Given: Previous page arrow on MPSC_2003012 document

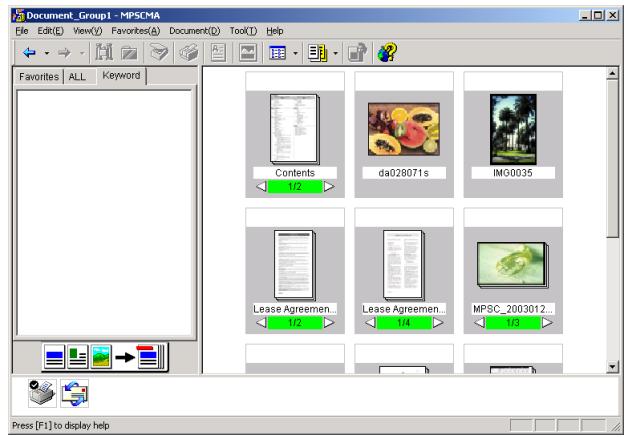Looking at the screenshot, I should [x=479, y=323].
